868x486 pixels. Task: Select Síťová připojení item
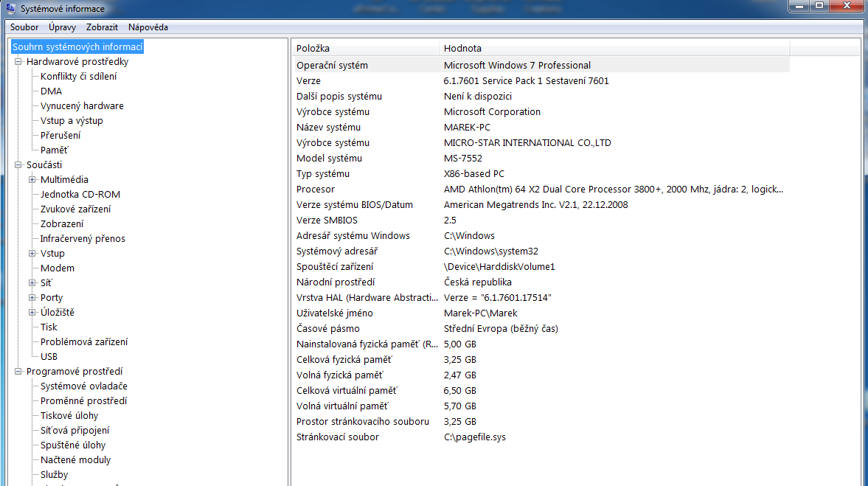coord(74,431)
